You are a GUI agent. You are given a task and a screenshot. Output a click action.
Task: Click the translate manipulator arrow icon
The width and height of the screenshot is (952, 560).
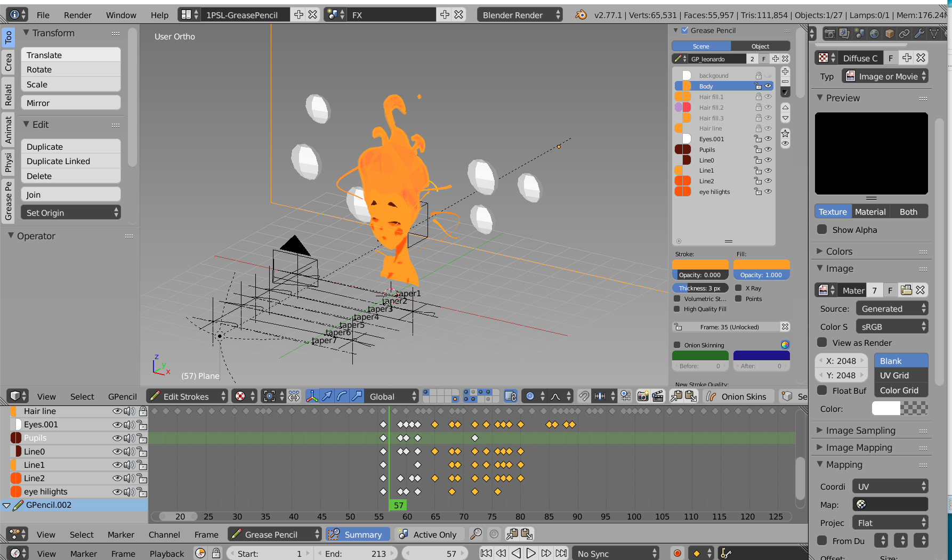[x=327, y=396]
